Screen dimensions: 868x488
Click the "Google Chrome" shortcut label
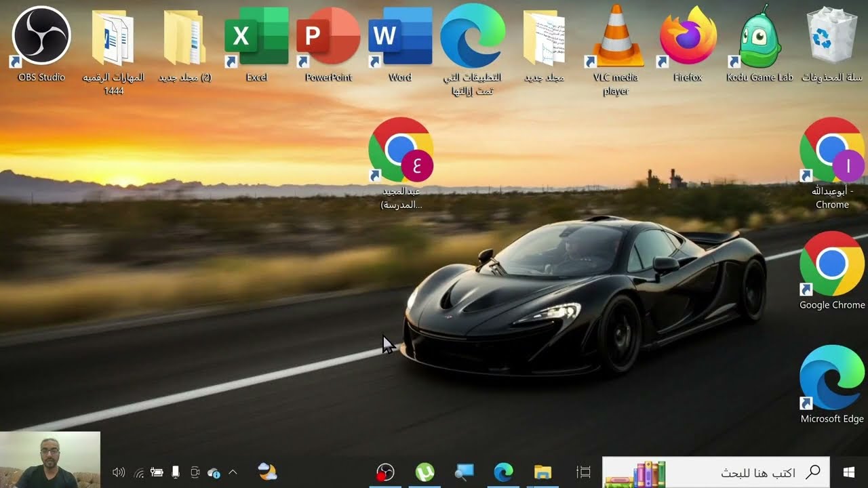coord(832,305)
